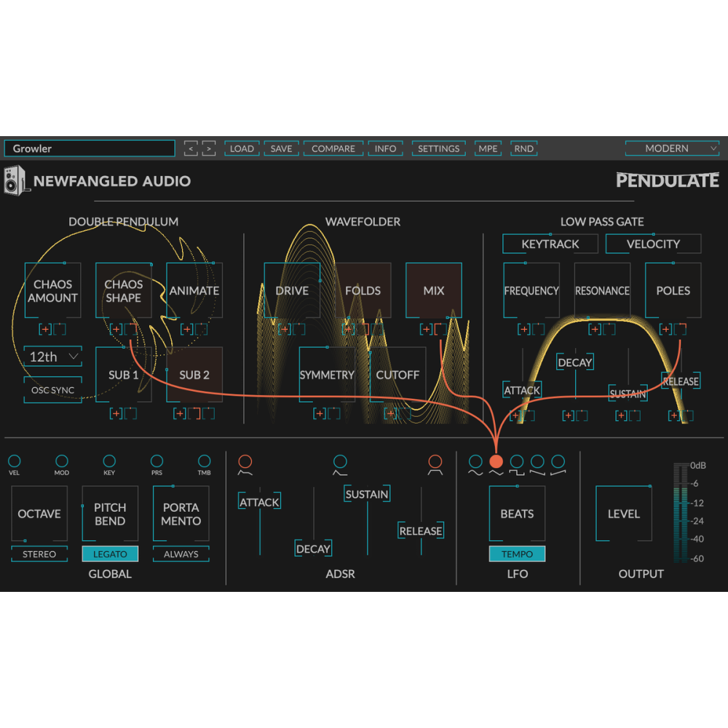The height and width of the screenshot is (728, 728).
Task: Select the sine wave LFO shape
Action: [475, 462]
